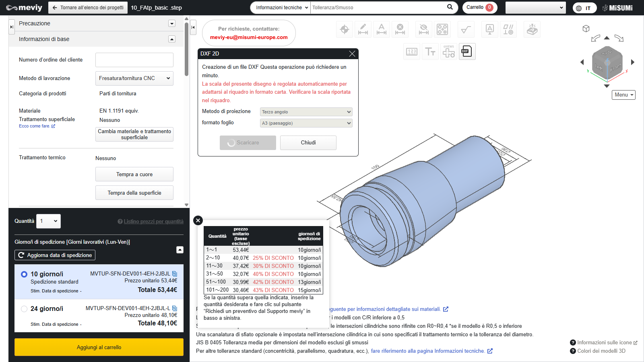Click Aggiungi al carrello button
The height and width of the screenshot is (362, 644).
[x=99, y=347]
